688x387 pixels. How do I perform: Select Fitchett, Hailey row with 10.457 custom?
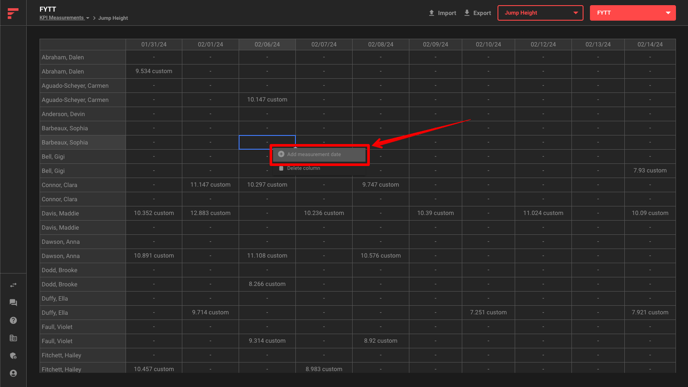pos(82,369)
